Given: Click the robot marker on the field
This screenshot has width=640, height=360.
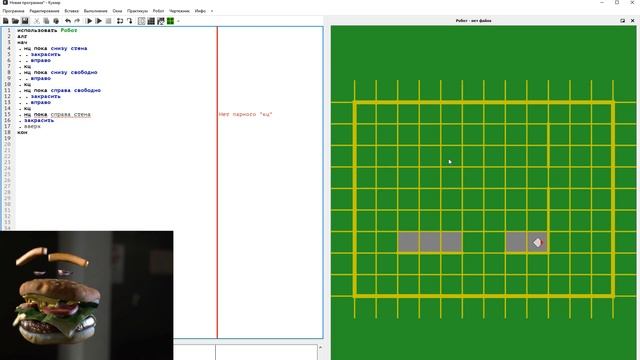Looking at the screenshot, I should pyautogui.click(x=538, y=242).
